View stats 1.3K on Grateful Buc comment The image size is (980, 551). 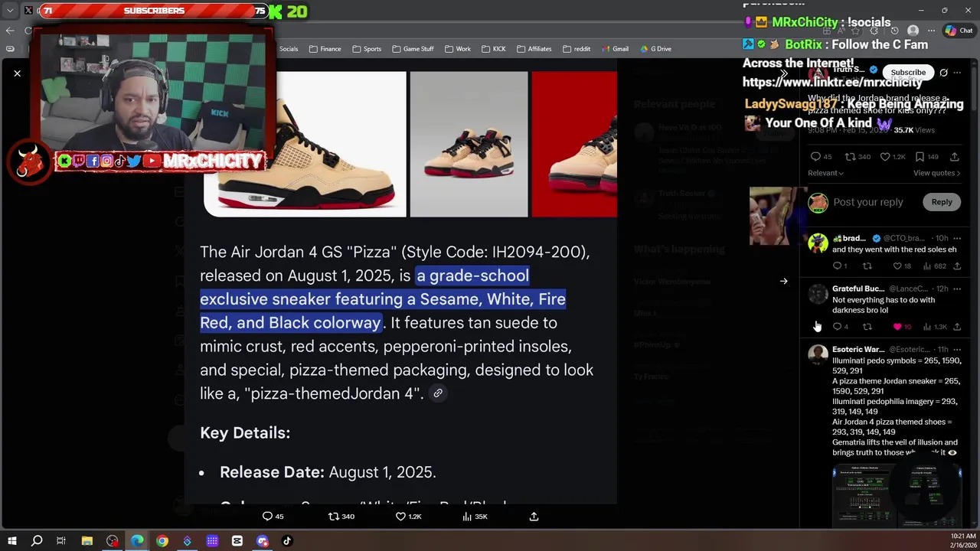tap(928, 327)
